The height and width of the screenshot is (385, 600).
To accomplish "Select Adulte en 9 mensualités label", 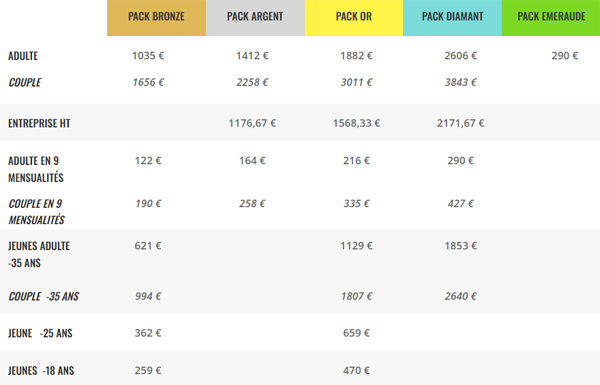I will (x=36, y=169).
